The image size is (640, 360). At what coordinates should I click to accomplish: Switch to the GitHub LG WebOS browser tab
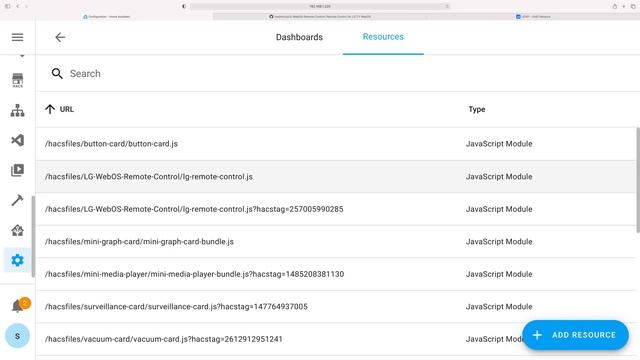click(x=320, y=17)
